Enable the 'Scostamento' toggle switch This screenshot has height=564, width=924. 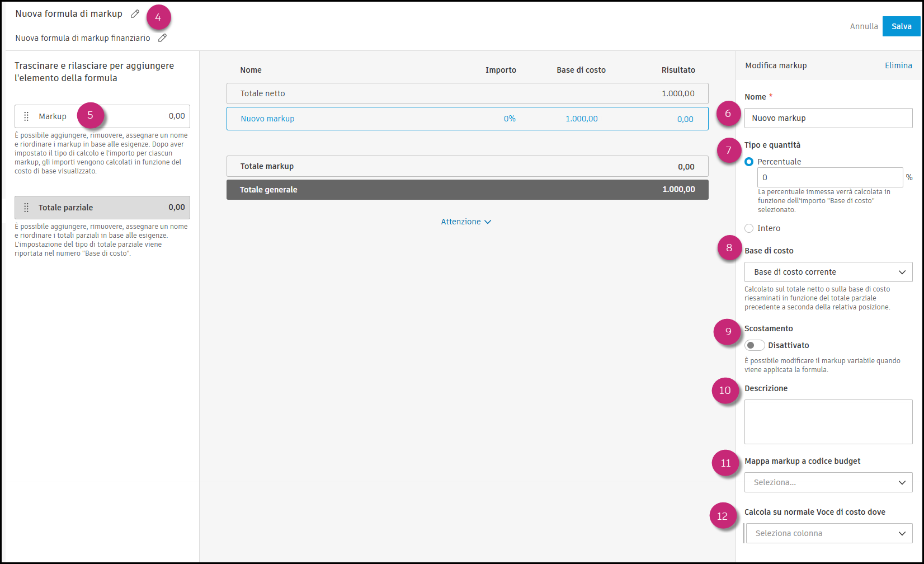tap(755, 345)
